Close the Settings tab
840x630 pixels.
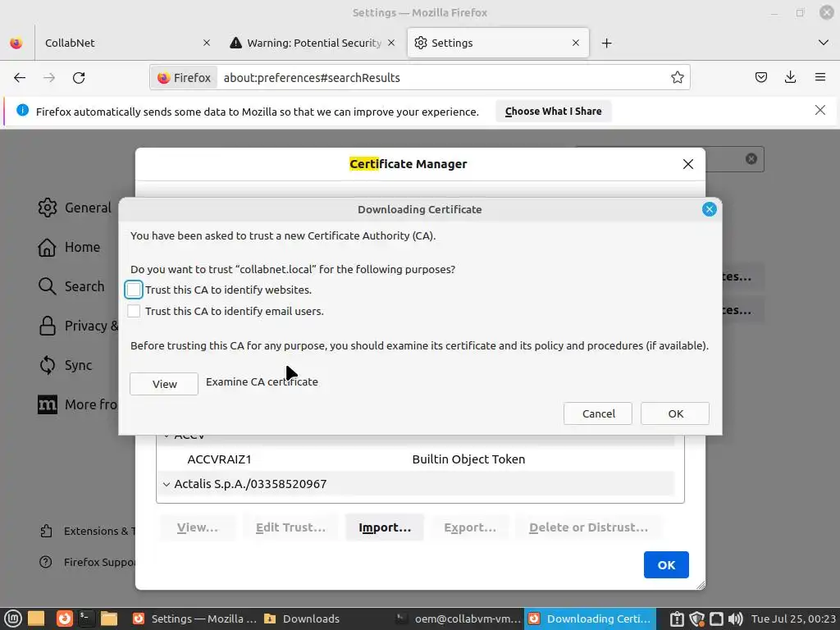(575, 43)
